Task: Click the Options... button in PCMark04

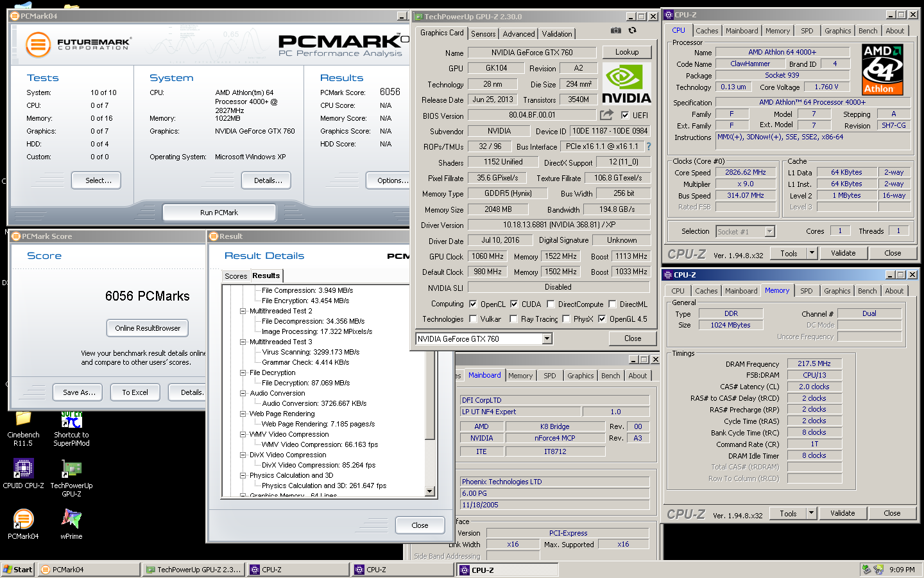Action: (389, 180)
